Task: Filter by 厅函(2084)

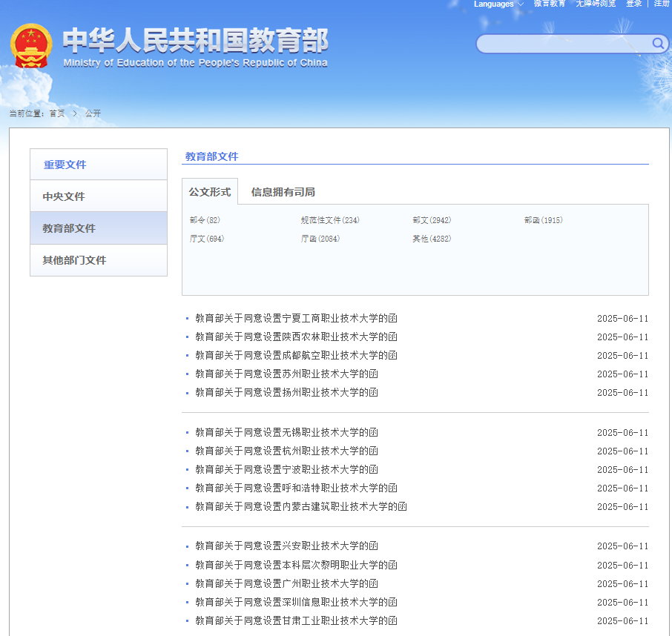Action: (x=320, y=239)
